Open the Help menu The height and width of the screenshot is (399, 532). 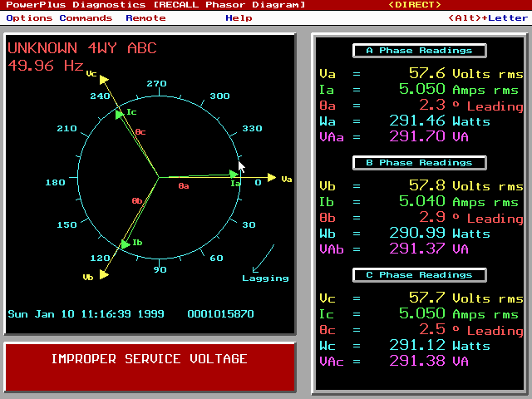coord(239,17)
